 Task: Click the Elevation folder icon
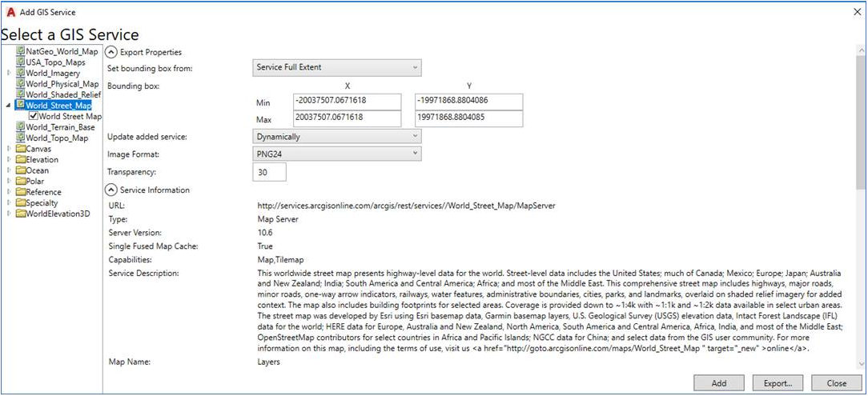[x=21, y=160]
